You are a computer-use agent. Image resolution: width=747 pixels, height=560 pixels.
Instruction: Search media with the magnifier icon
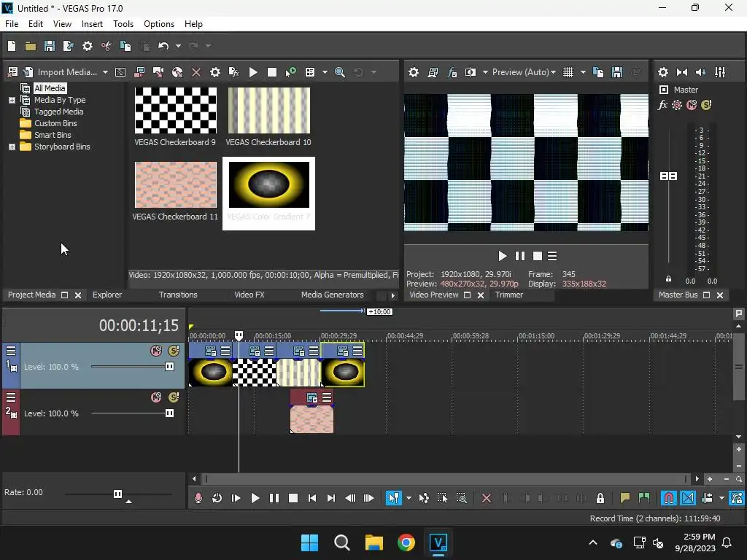(x=340, y=72)
